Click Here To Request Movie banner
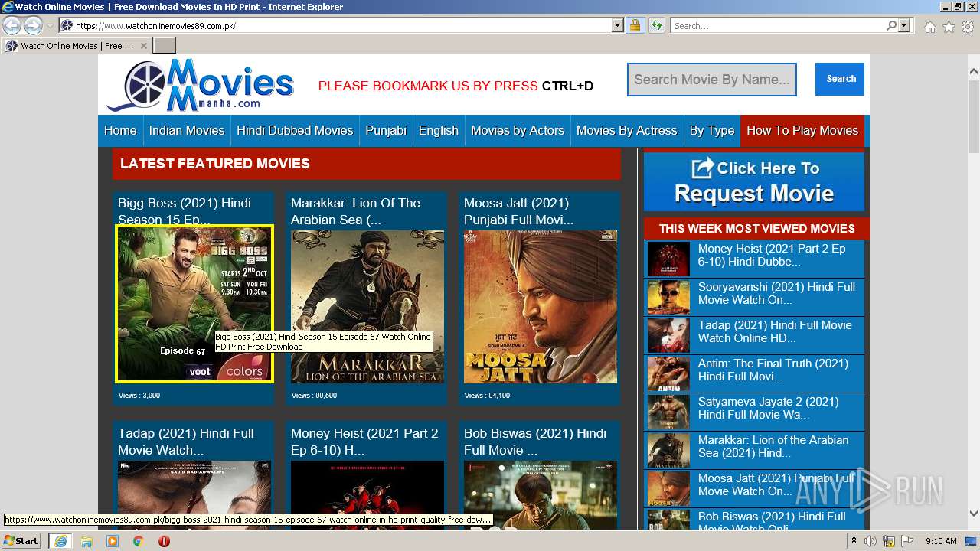Screen dimensions: 980x551 [754, 181]
